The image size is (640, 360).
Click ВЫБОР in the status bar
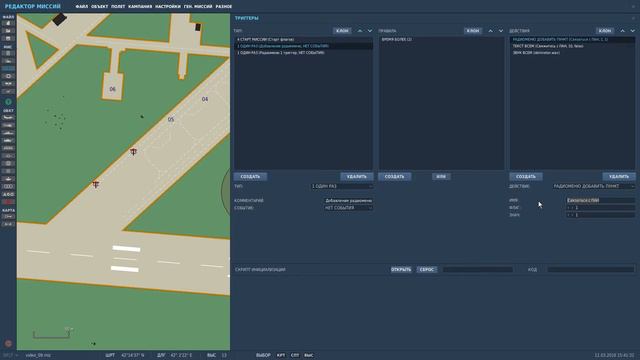coord(263,356)
